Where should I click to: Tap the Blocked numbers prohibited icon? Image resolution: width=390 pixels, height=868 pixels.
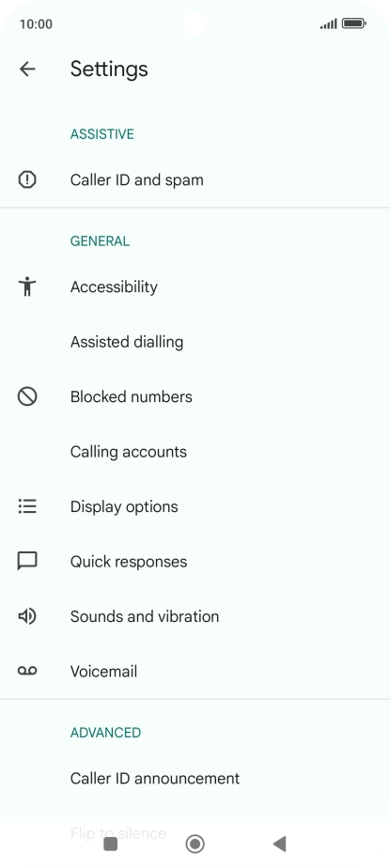[27, 397]
